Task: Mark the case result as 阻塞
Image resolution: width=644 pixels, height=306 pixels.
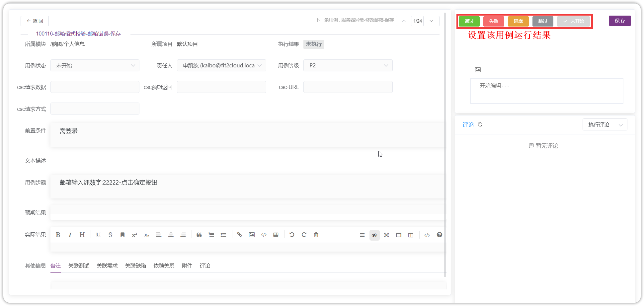Action: [x=518, y=21]
